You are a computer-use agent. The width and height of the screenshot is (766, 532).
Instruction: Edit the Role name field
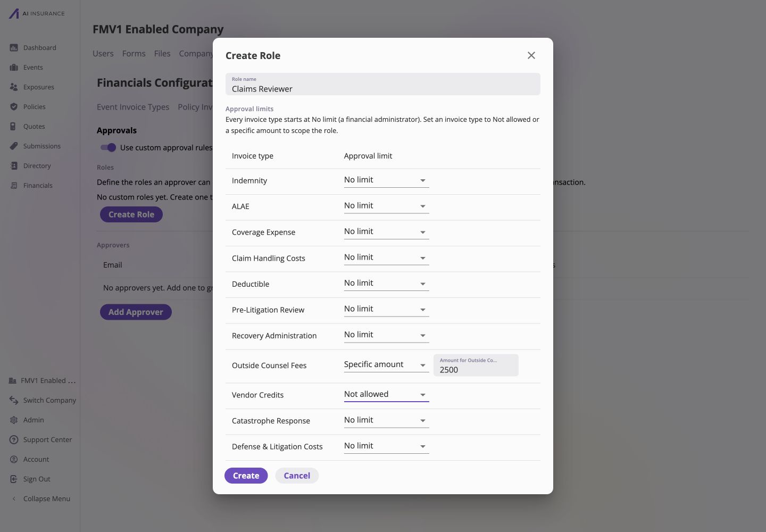[383, 84]
